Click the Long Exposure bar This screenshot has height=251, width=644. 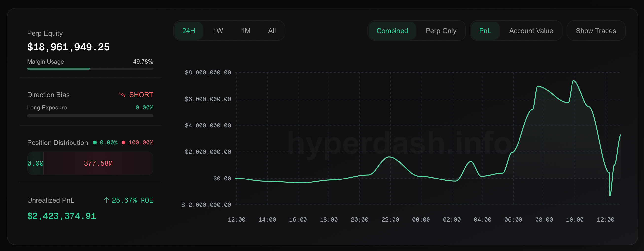pyautogui.click(x=90, y=115)
